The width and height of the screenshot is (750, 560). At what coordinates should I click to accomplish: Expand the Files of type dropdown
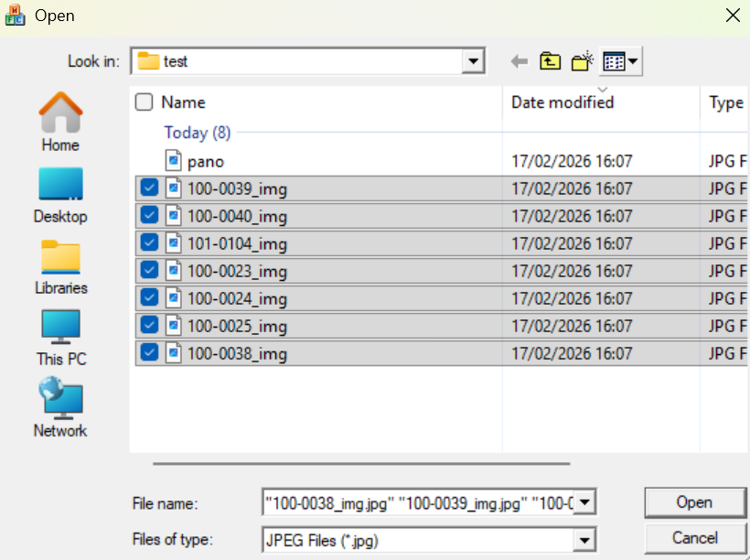[x=586, y=541]
